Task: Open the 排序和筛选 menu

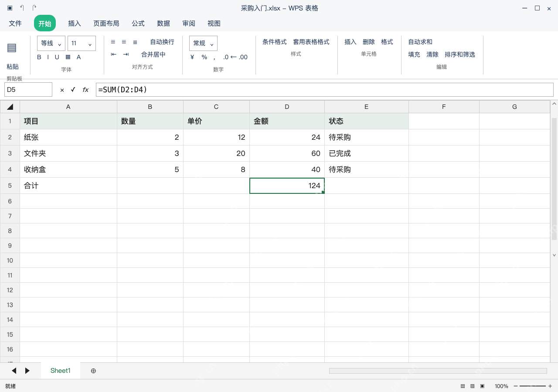Action: [460, 54]
